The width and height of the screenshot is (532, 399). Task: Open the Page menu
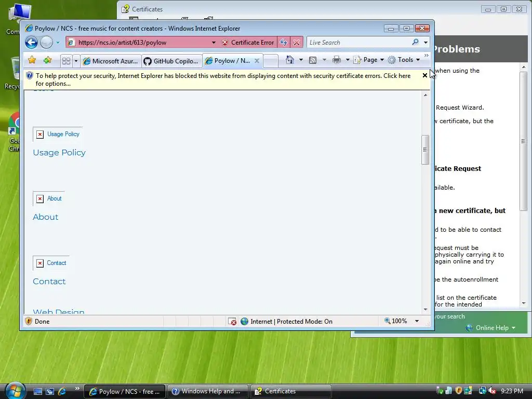[x=369, y=60]
